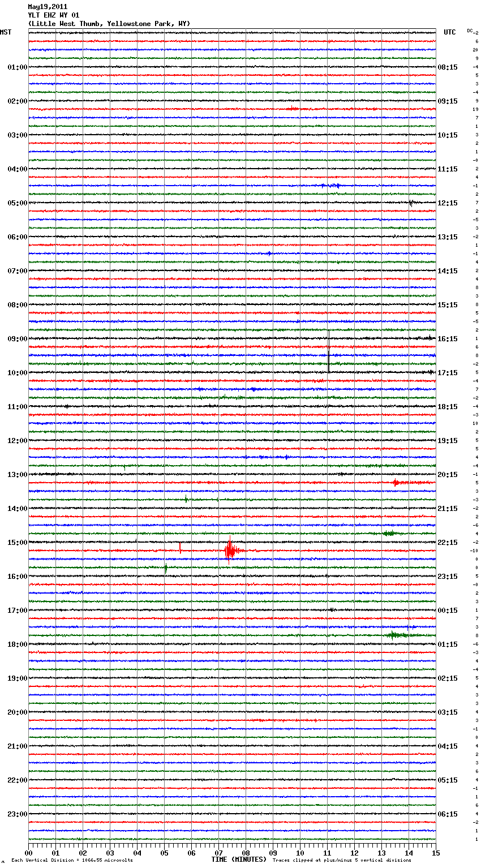The image size is (481, 868).
Task: Click the "10:00" MST time label
Action: [18, 373]
